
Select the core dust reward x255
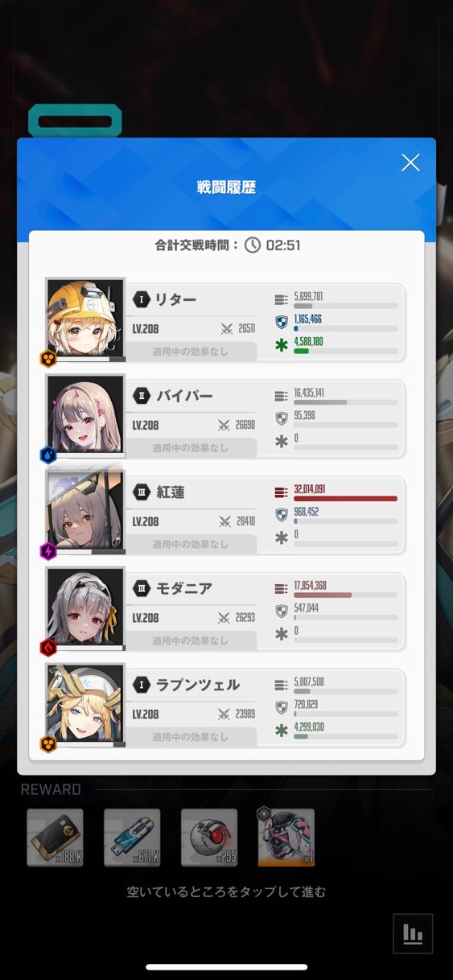pos(209,838)
